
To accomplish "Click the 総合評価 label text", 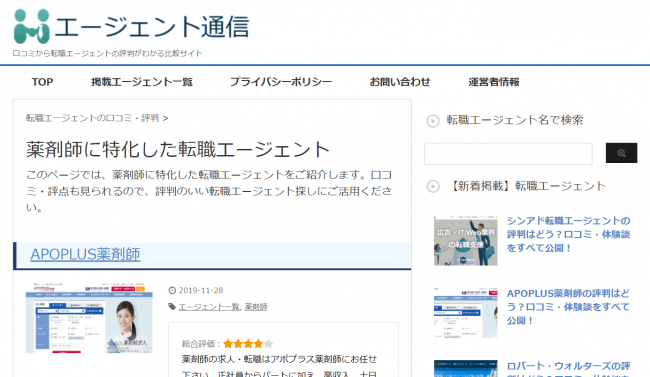I will click(200, 344).
